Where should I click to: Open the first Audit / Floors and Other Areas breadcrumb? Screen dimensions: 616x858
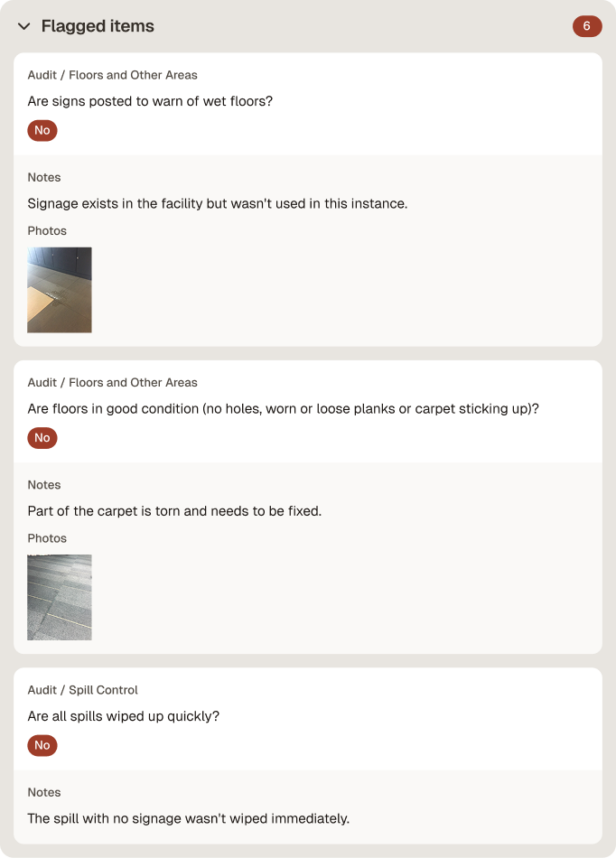click(x=112, y=75)
